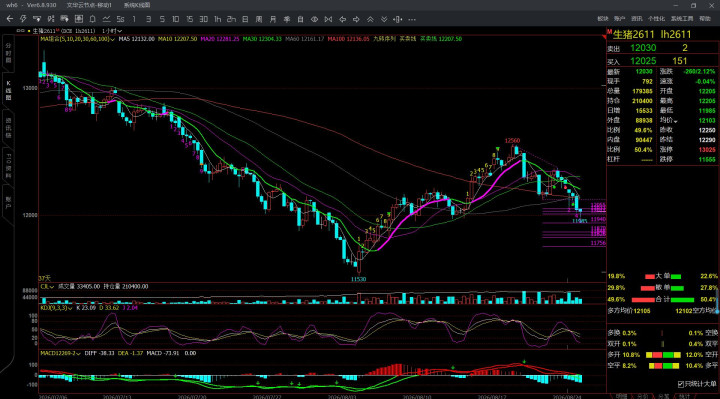Go to previous contract with left arrow
The width and height of the screenshot is (720, 399).
pos(343,19)
